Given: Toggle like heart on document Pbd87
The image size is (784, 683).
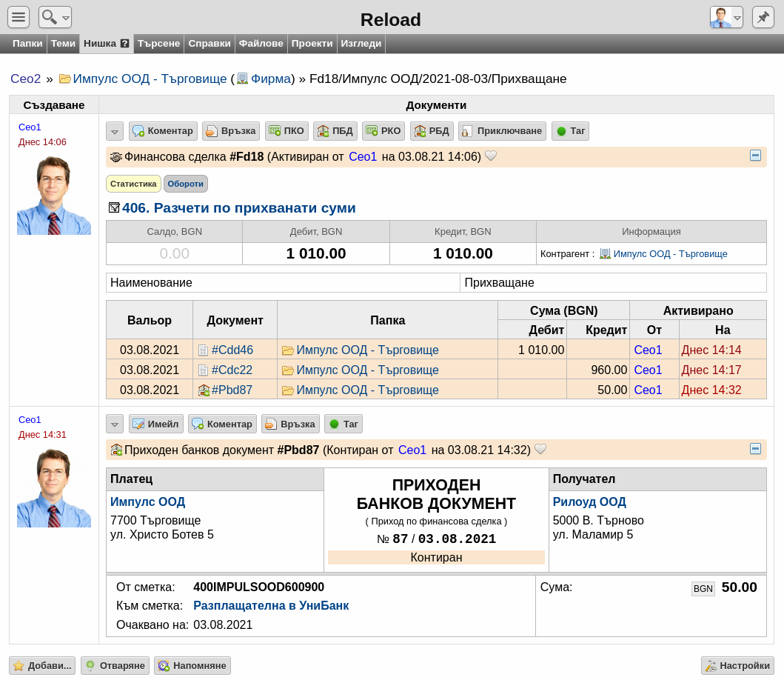Looking at the screenshot, I should coord(540,450).
